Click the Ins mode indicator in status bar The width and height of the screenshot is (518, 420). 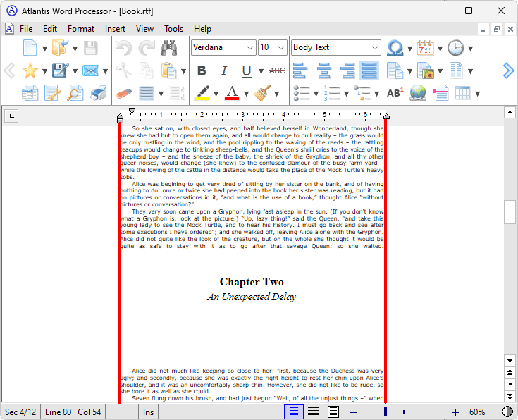tap(149, 412)
